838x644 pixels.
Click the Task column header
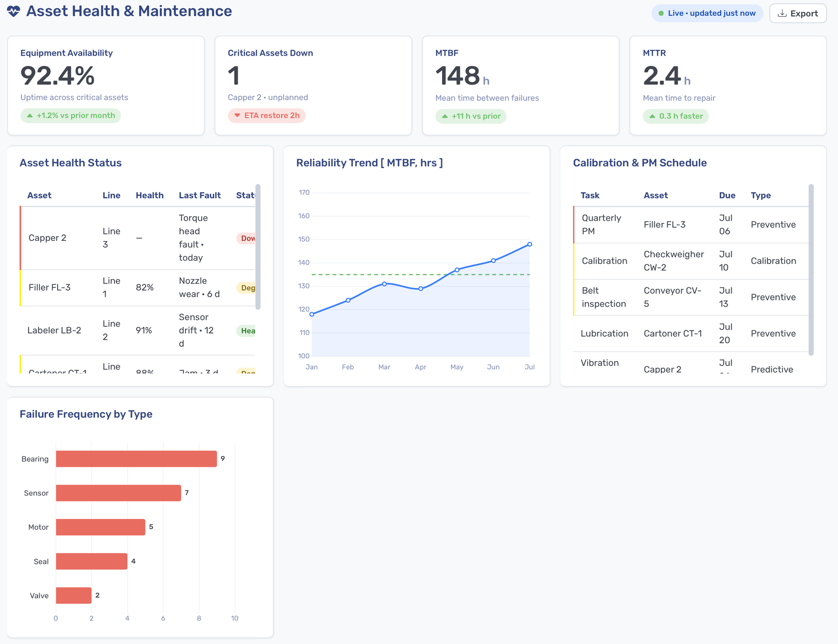pos(590,195)
